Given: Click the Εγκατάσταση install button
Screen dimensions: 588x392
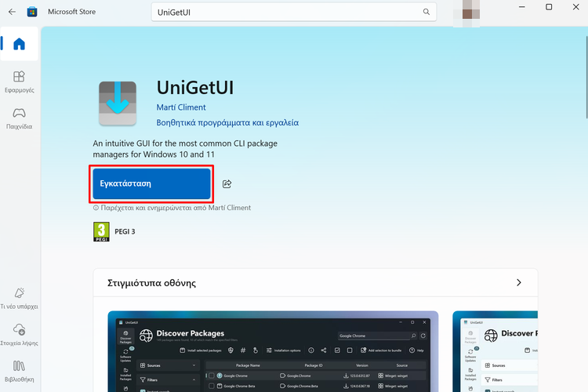Looking at the screenshot, I should 151,183.
